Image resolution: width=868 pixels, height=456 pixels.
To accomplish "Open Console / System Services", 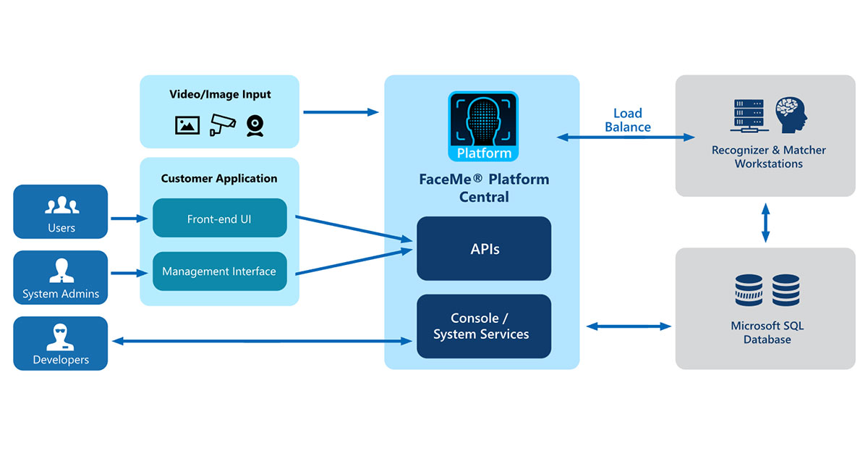I will click(x=483, y=326).
